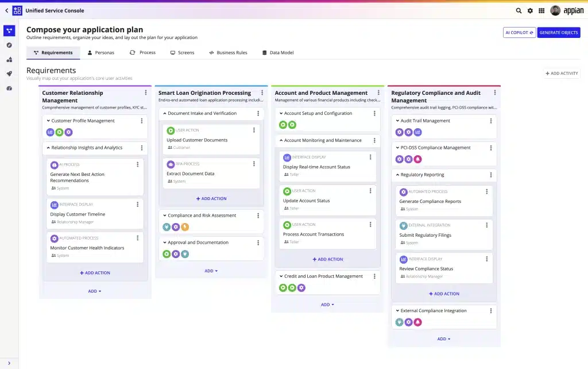Collapse Document Intake and Verification group

(x=165, y=113)
